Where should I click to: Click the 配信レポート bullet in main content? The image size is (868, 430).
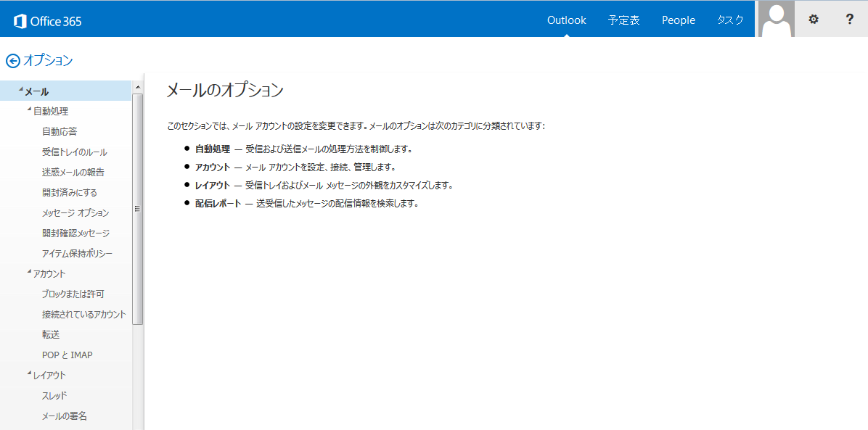(x=218, y=203)
